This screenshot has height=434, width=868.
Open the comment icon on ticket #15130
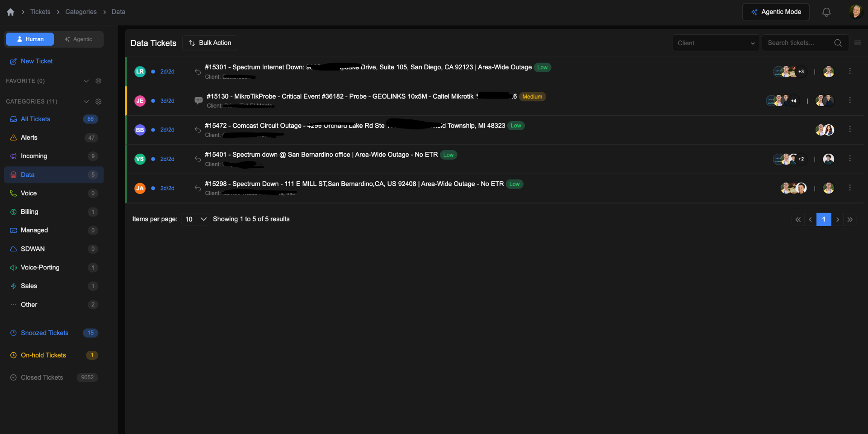(198, 101)
